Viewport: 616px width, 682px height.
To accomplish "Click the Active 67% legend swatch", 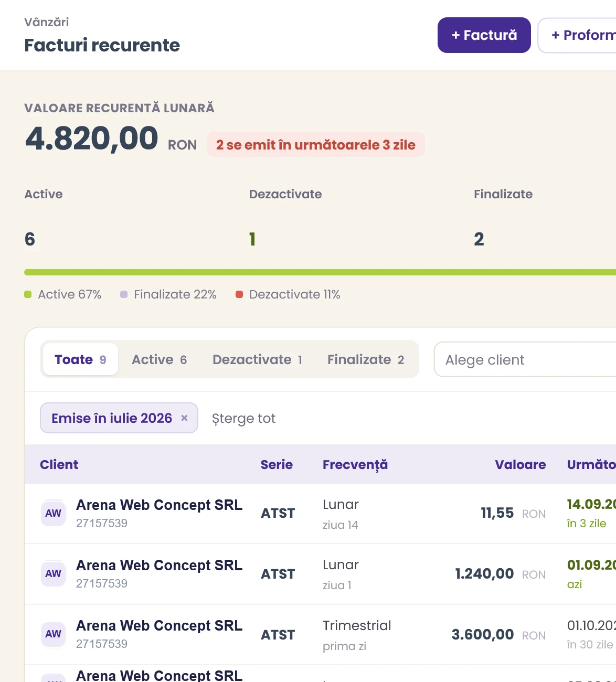I will point(28,294).
